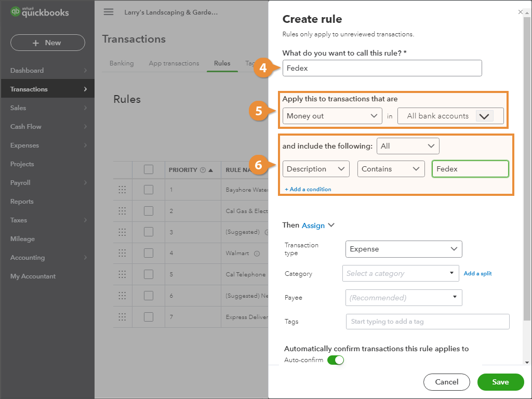Check the priority 6 rule checkbox

point(149,296)
